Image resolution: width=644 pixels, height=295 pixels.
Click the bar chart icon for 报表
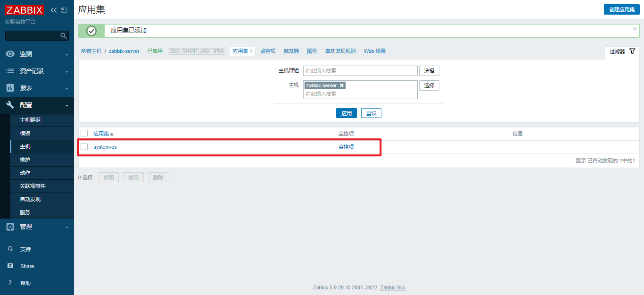pyautogui.click(x=10, y=88)
